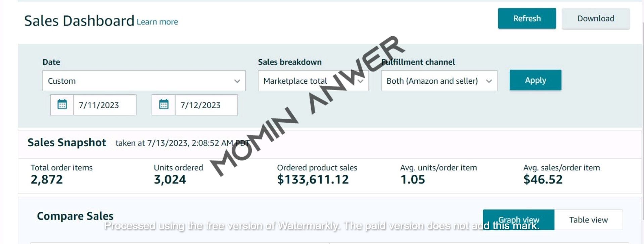Click the chevron arrow of Date dropdown

coord(237,81)
